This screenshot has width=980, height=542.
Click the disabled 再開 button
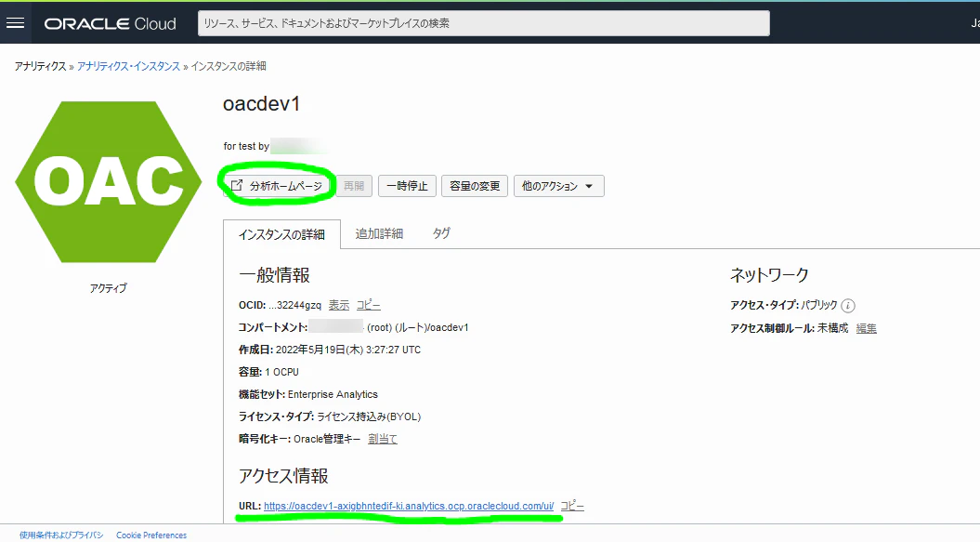(x=354, y=186)
